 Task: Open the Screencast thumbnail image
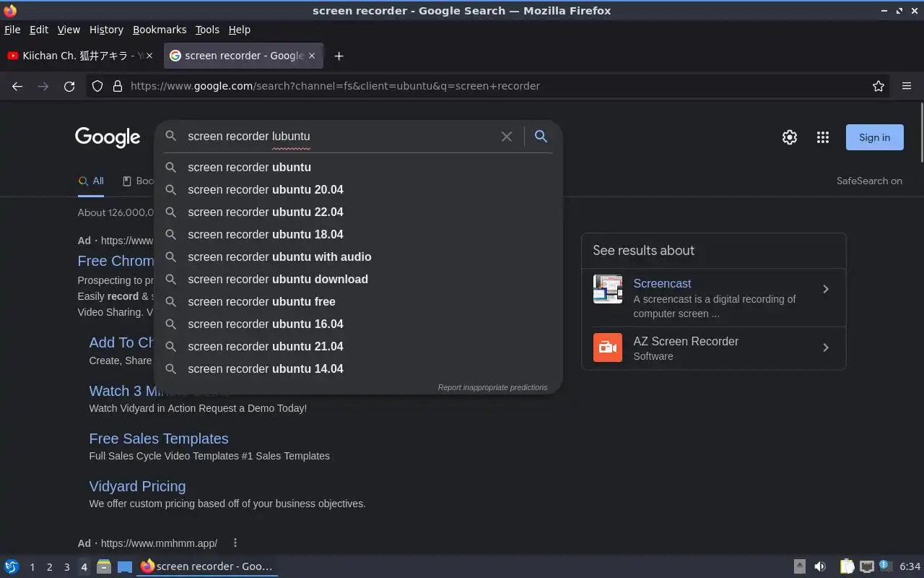coord(608,289)
